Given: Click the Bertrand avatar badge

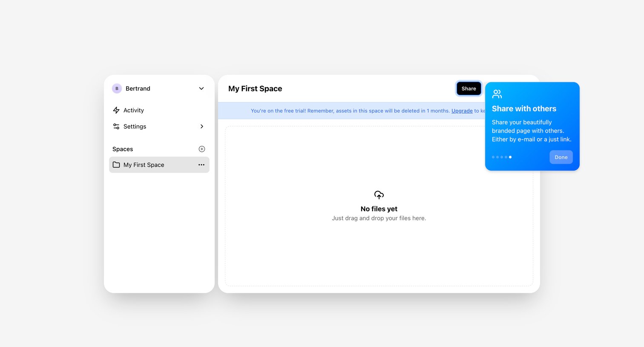Looking at the screenshot, I should click(117, 89).
